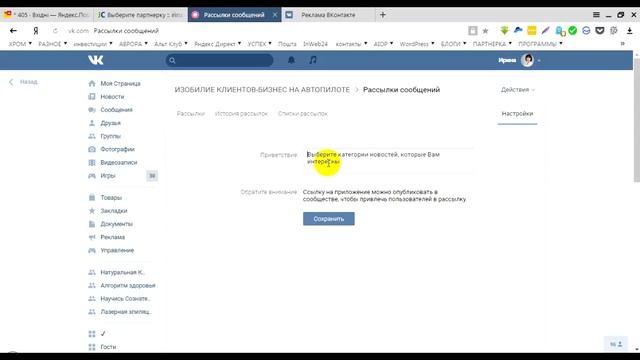Image resolution: width=640 pixels, height=360 pixels.
Task: Switch to the История рассылок tab
Action: click(x=241, y=113)
